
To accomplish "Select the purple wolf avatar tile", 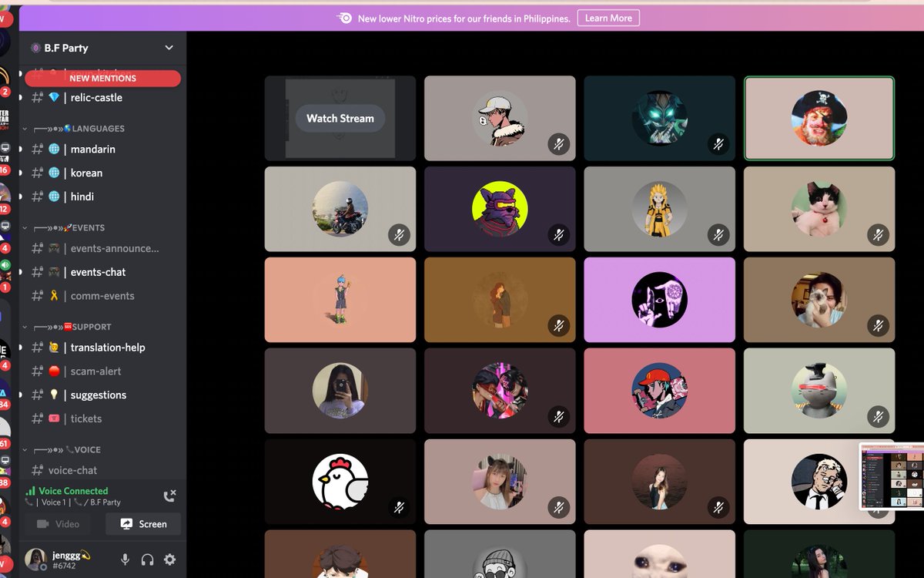I will [x=500, y=209].
